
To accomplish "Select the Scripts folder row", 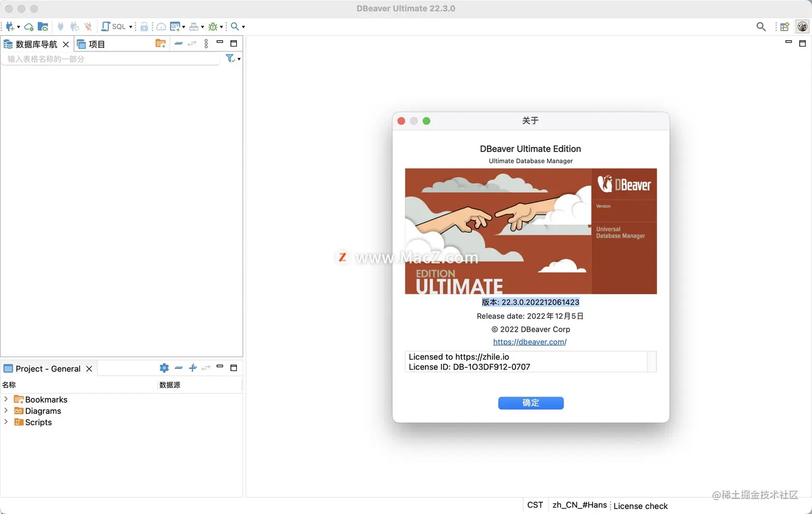I will click(33, 422).
